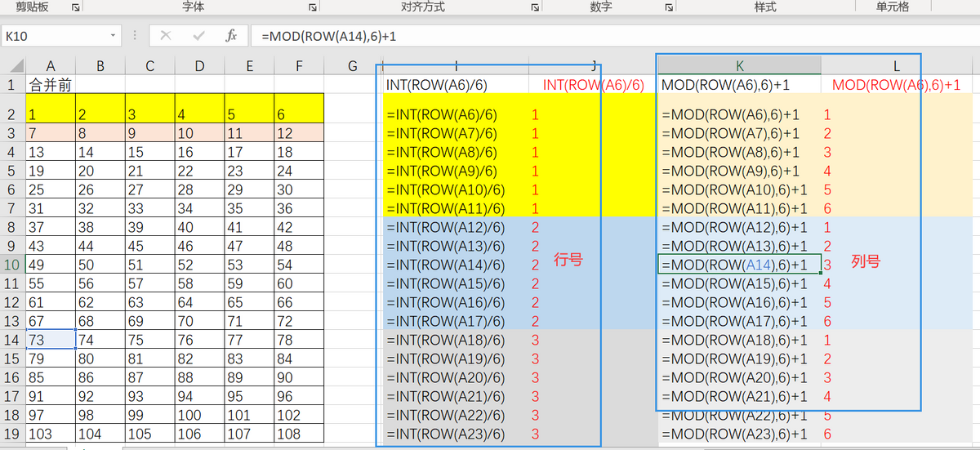Viewport: 980px width, 450px height.
Task: Click cell showing =MOD(ROW(A17),6)+1
Action: [740, 321]
